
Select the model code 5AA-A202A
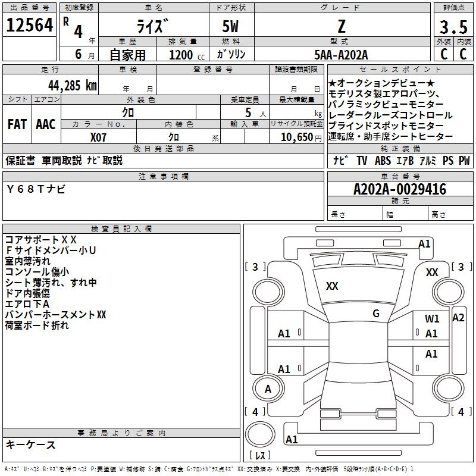341,55
